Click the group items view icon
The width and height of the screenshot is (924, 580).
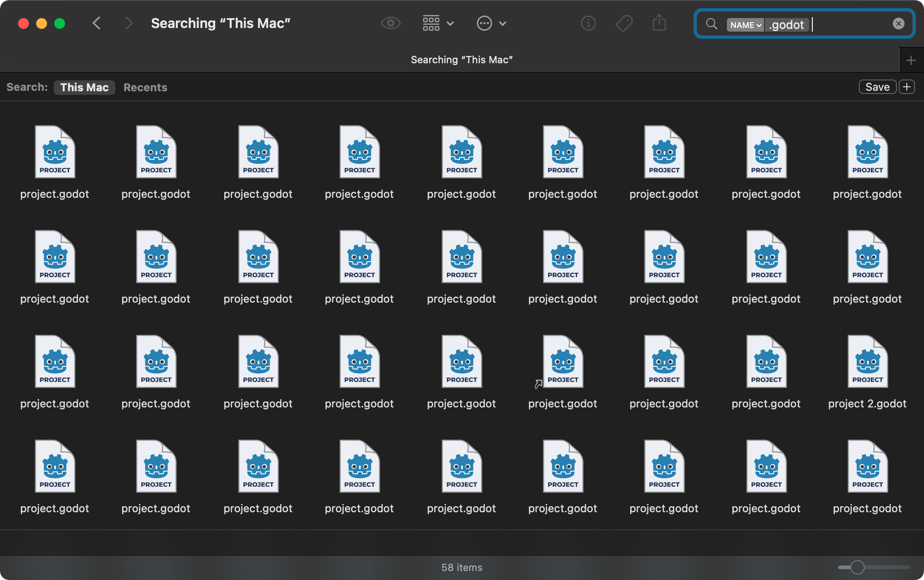pyautogui.click(x=430, y=23)
